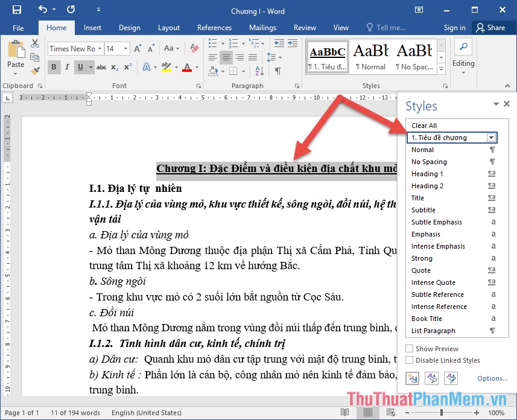
Task: Apply the Sort tool in Paragraph group
Action: point(259,71)
